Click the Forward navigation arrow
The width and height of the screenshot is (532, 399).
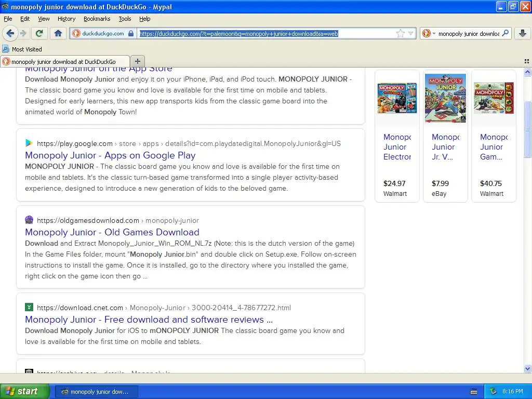[23, 33]
